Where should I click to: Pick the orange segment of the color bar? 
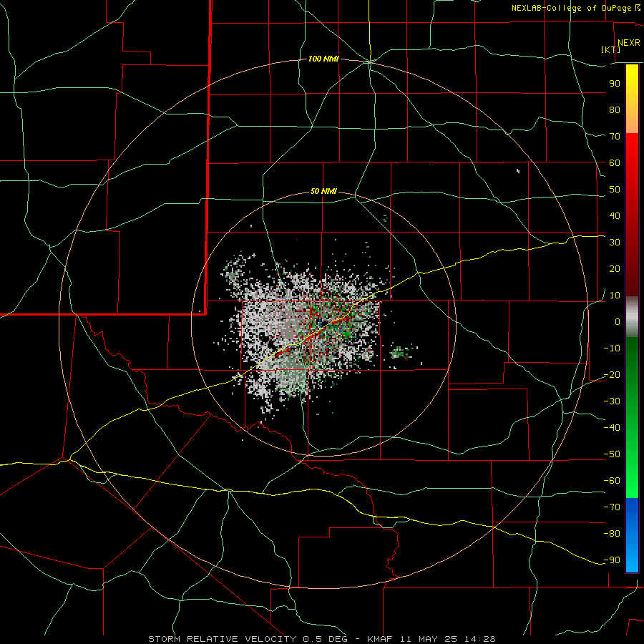coord(632,121)
